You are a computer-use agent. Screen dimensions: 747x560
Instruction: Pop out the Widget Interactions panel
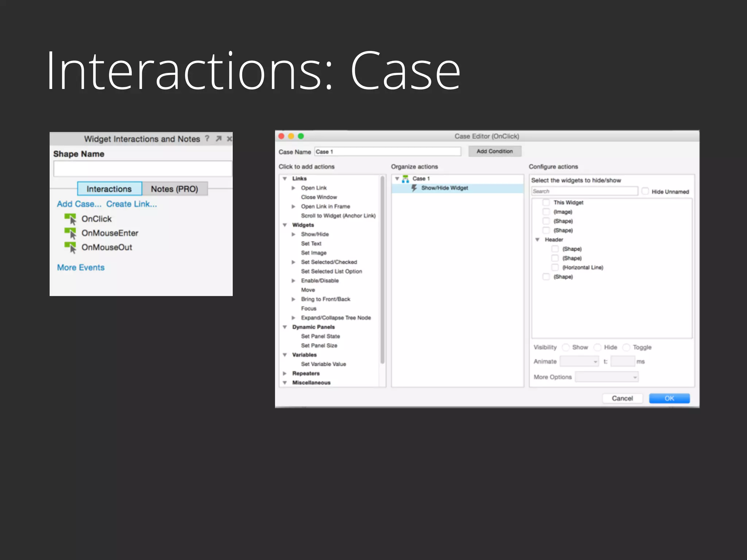pyautogui.click(x=218, y=139)
